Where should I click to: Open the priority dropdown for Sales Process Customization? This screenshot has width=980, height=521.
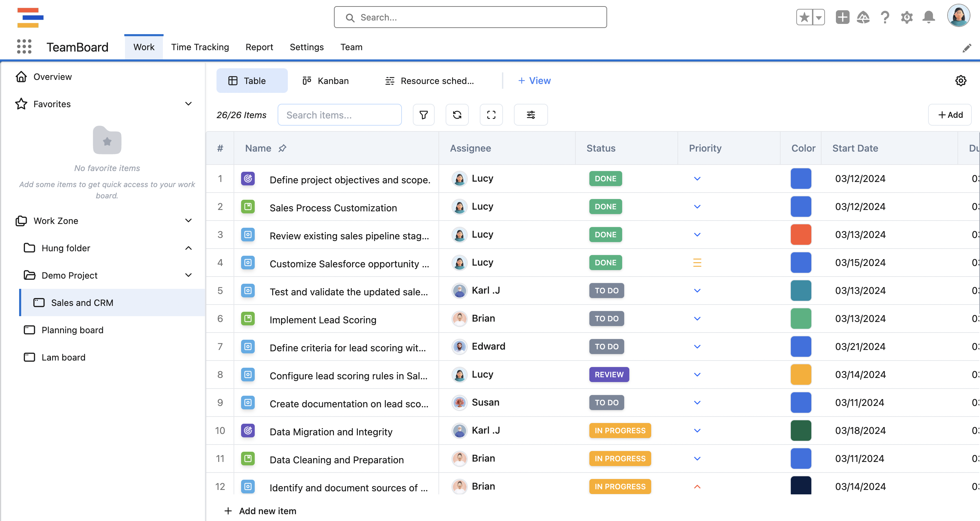(697, 207)
